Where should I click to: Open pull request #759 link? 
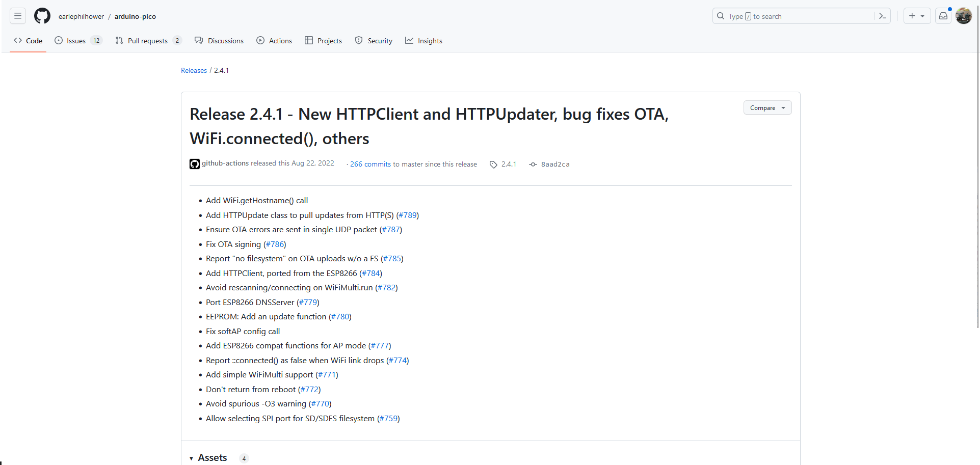(388, 418)
